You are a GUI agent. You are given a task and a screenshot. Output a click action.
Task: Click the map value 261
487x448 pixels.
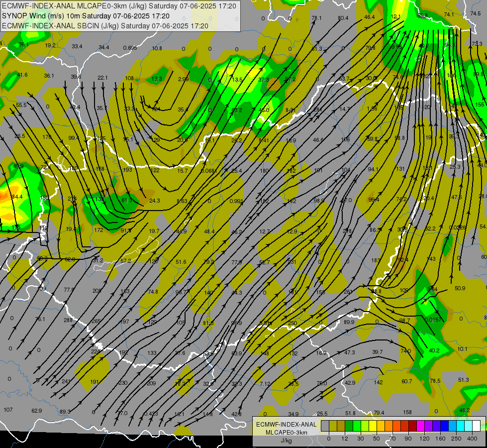348,292
